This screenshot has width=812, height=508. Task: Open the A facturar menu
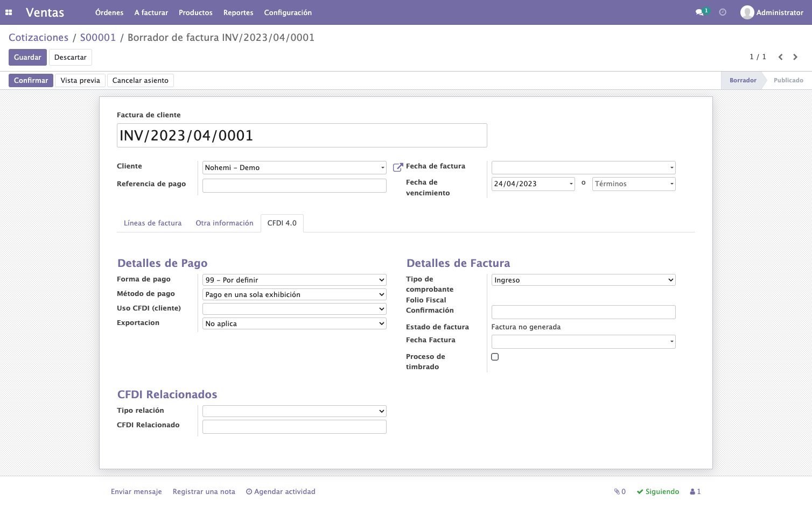[x=151, y=12]
